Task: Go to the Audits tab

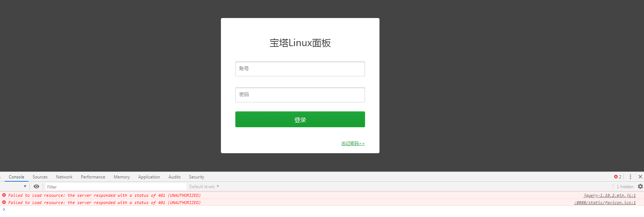Action: tap(174, 177)
